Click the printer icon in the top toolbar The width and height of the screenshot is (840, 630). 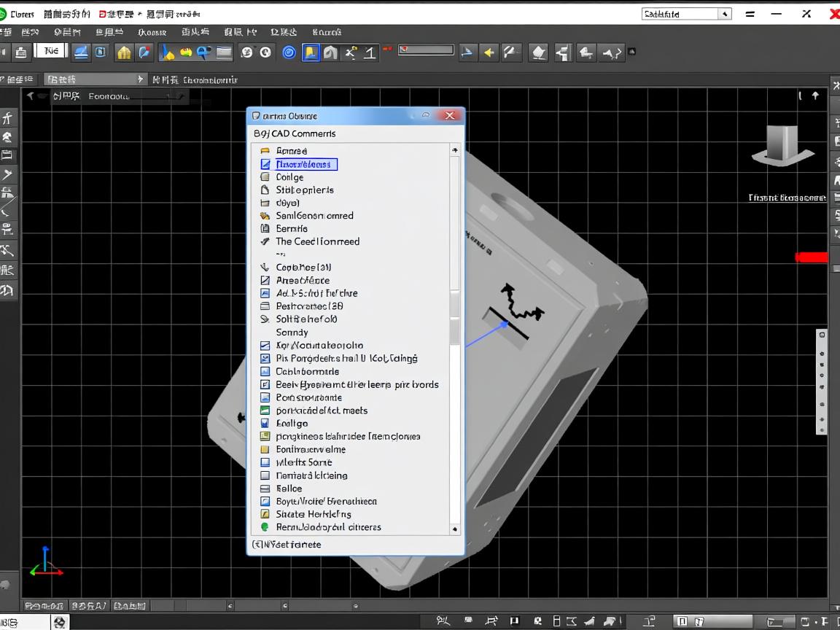[21, 52]
